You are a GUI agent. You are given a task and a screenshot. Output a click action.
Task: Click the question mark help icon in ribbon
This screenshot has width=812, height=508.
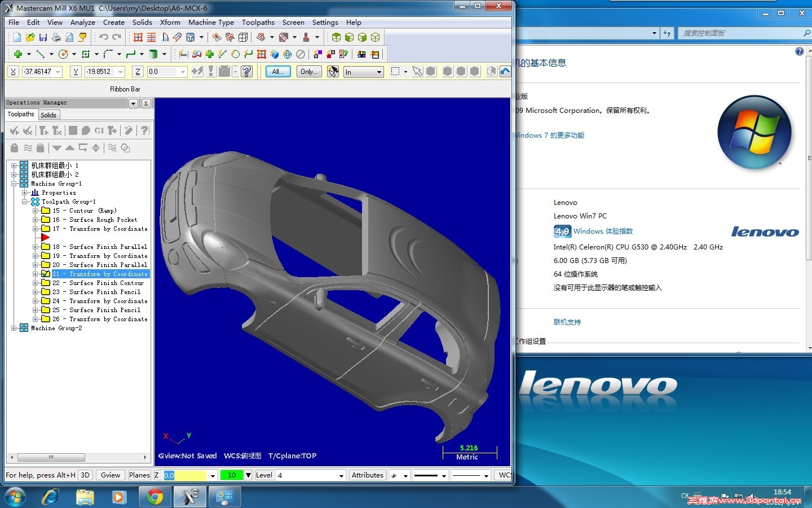point(246,71)
